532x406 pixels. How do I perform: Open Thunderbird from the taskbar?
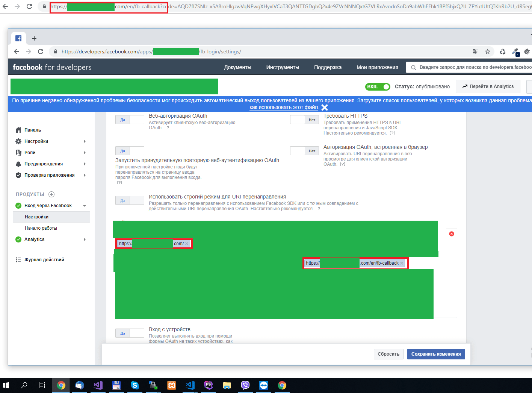pyautogui.click(x=79, y=385)
